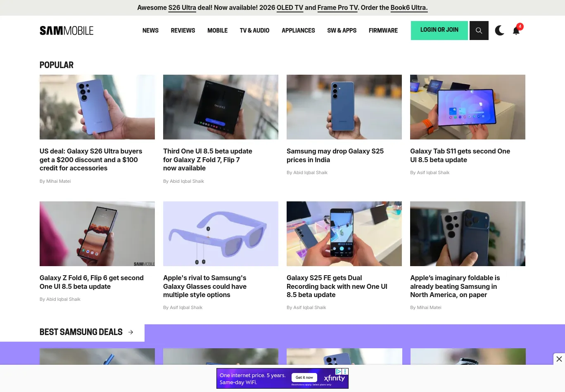Open the Mobile menu item
Screen dimensions: 565x392
(x=217, y=31)
